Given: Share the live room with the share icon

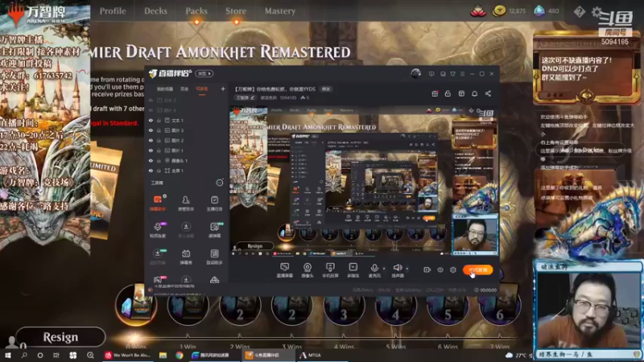Looking at the screenshot, I should point(488,93).
